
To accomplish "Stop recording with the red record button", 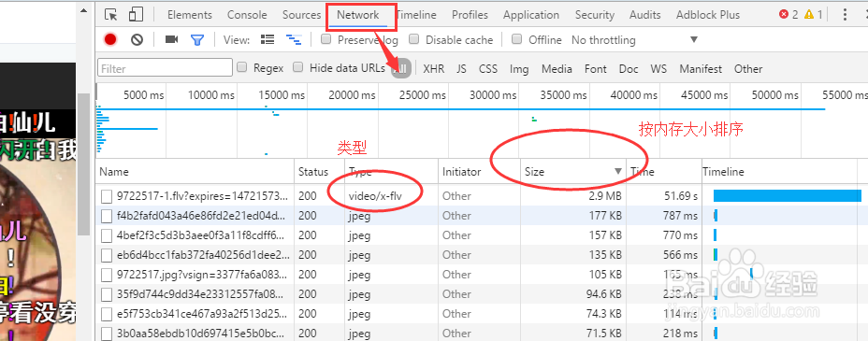I will [110, 40].
